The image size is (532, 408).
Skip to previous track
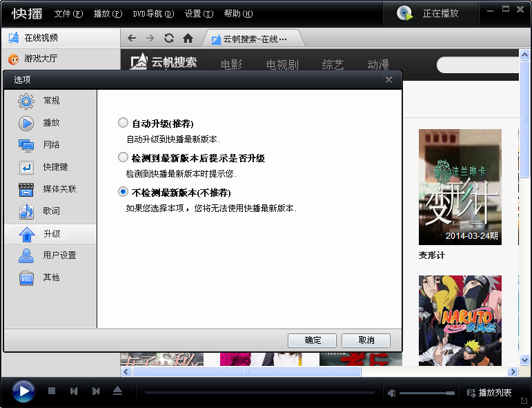point(74,391)
